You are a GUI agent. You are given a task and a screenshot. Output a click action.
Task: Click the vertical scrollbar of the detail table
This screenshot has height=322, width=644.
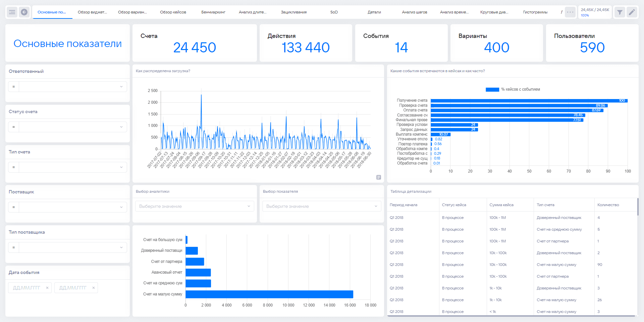pyautogui.click(x=638, y=207)
